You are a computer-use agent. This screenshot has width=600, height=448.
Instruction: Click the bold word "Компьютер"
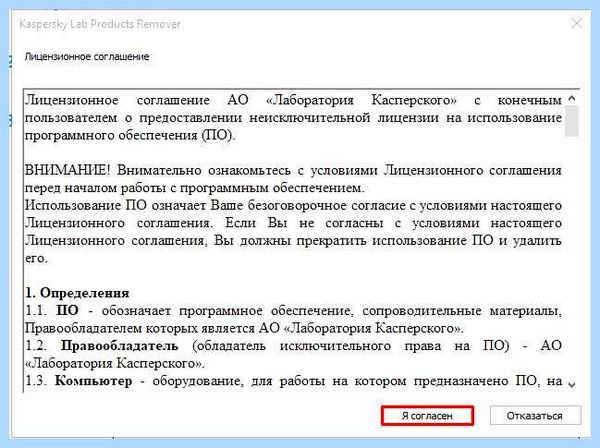pos(93,381)
